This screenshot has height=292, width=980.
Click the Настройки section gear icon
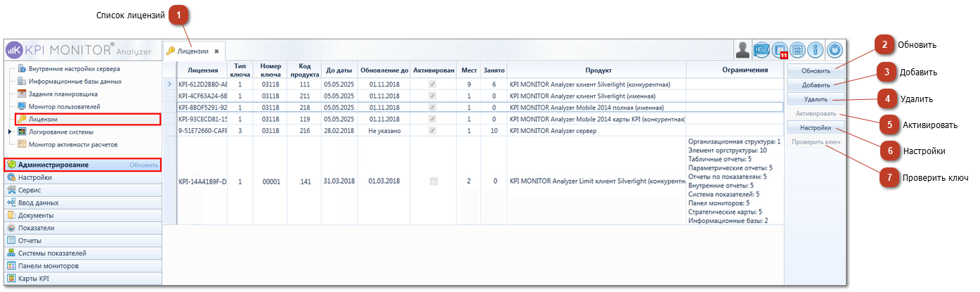click(11, 177)
